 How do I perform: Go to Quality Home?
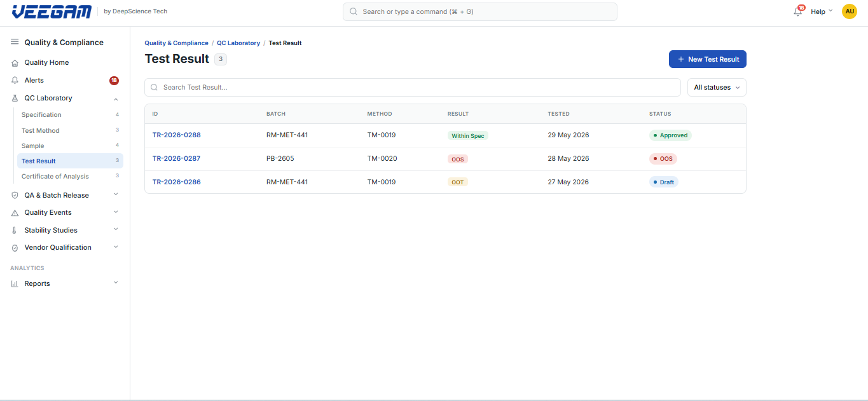tap(46, 63)
